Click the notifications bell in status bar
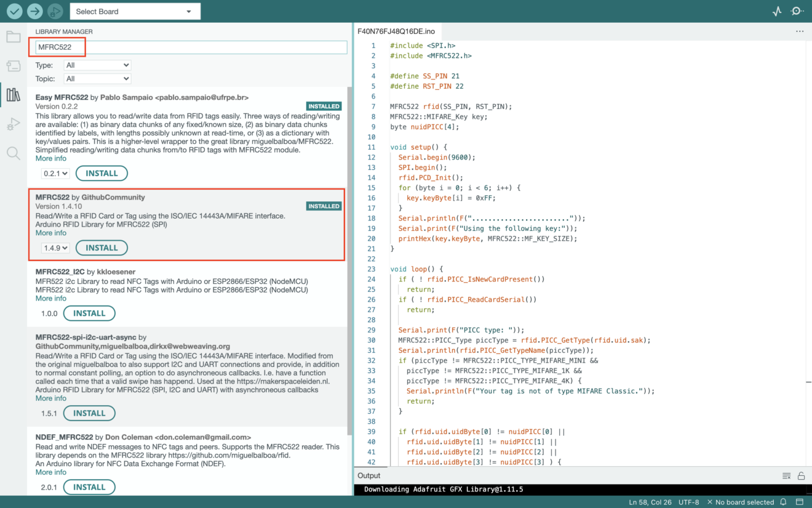Screen dimensions: 812x508 coord(784,502)
